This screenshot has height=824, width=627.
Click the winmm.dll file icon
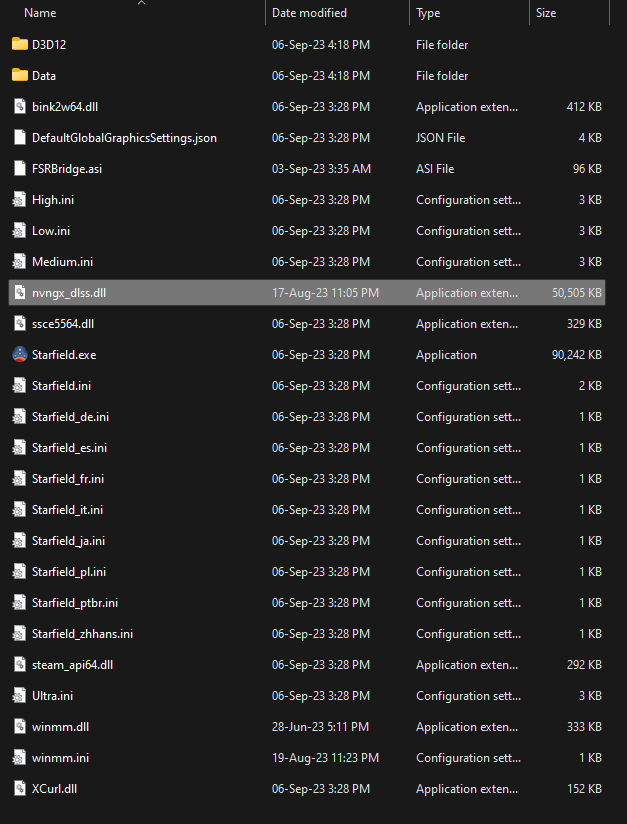[19, 727]
